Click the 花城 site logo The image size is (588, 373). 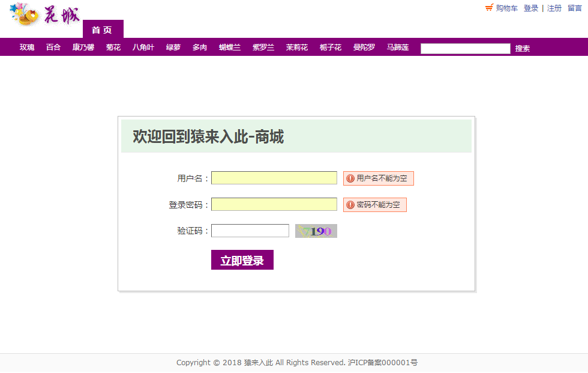pyautogui.click(x=44, y=14)
